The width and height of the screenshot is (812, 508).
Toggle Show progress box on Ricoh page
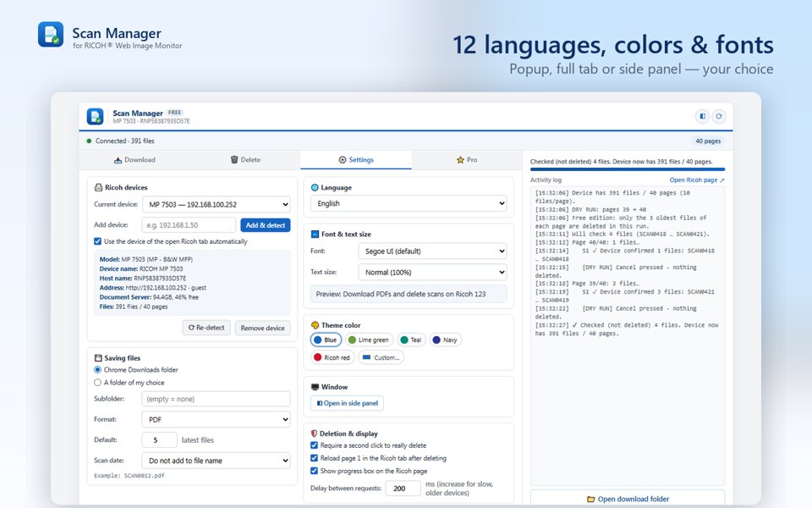[314, 472]
